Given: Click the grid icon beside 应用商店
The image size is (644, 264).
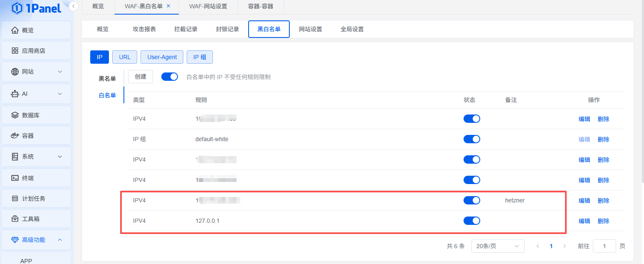Looking at the screenshot, I should 15,51.
